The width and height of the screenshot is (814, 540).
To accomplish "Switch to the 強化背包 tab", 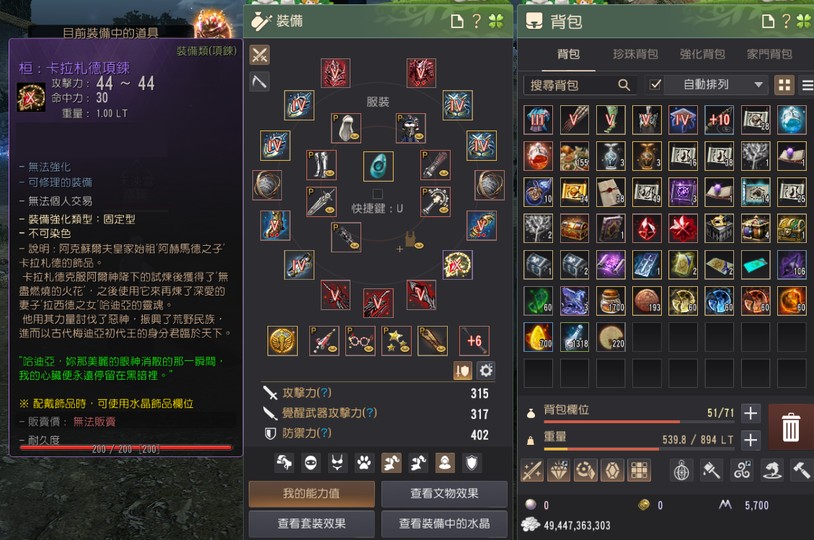I will [x=702, y=54].
